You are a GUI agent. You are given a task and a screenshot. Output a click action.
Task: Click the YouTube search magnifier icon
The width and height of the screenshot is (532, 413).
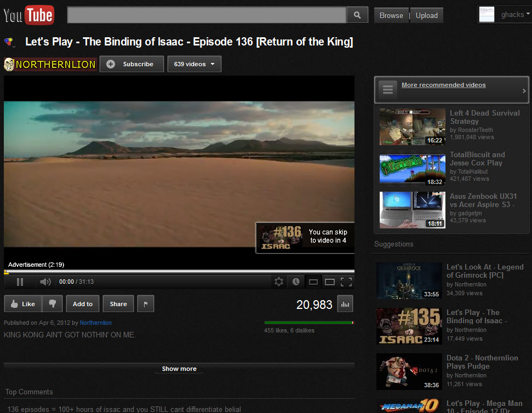pyautogui.click(x=357, y=15)
